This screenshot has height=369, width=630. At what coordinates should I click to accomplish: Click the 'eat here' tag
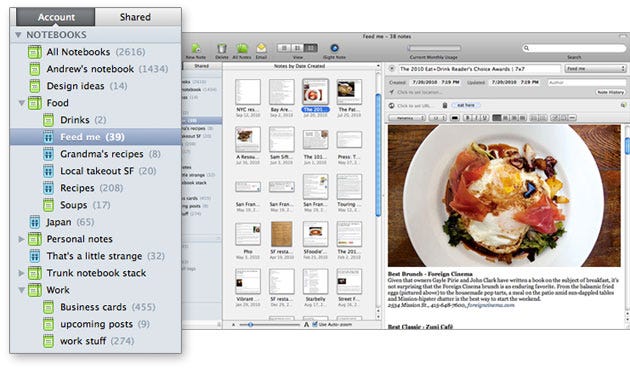click(466, 105)
